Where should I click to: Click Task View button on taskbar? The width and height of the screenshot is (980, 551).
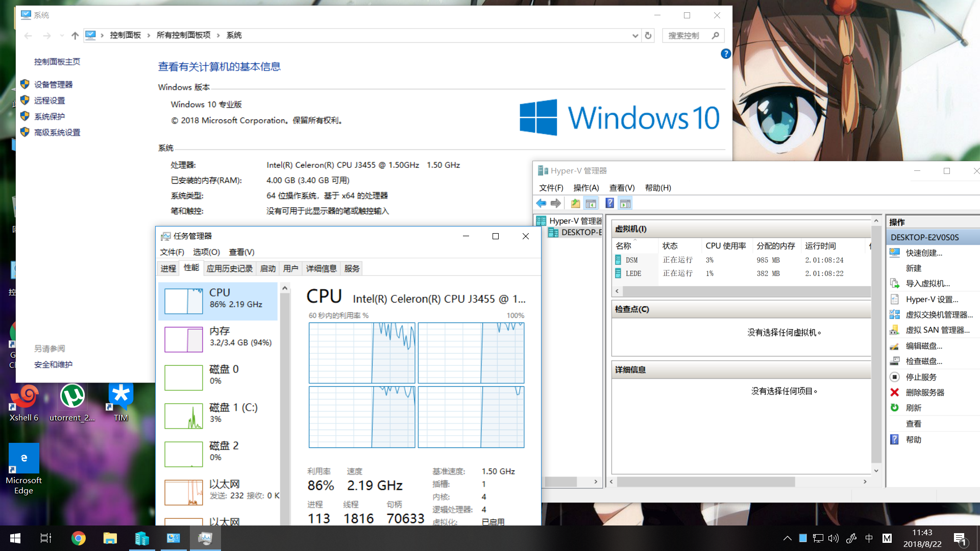(46, 538)
